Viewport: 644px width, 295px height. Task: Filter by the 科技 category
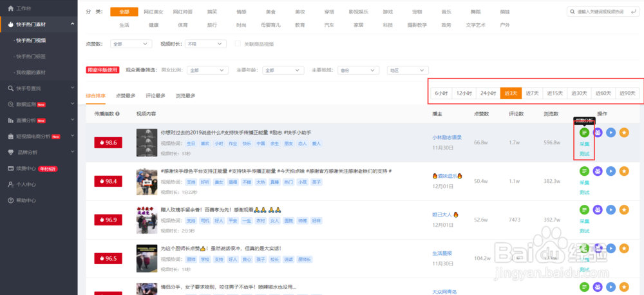(388, 25)
